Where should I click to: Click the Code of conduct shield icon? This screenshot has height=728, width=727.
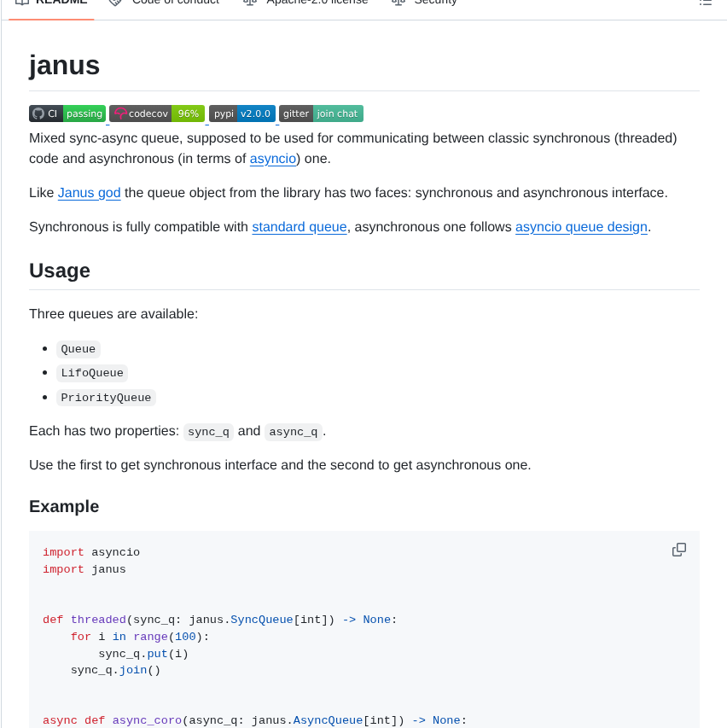pyautogui.click(x=114, y=2)
